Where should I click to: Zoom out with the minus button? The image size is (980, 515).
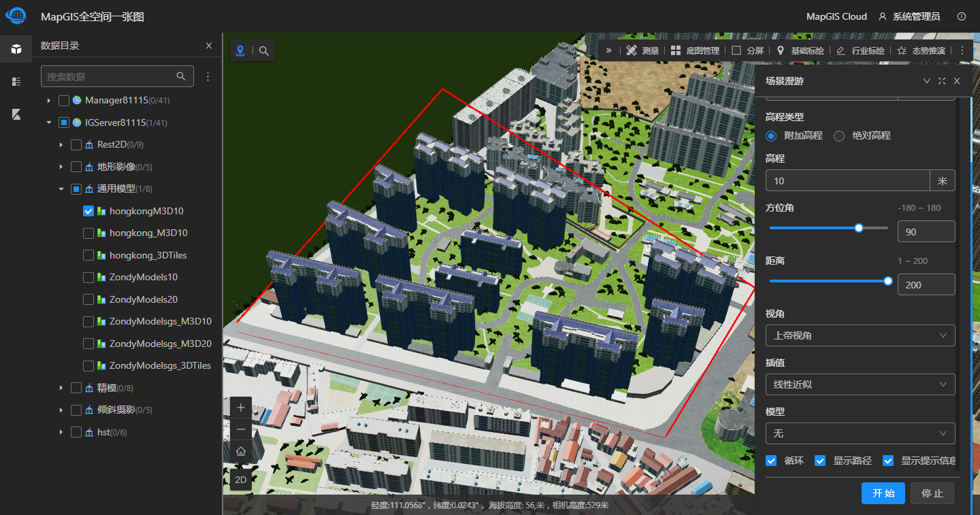pyautogui.click(x=241, y=429)
